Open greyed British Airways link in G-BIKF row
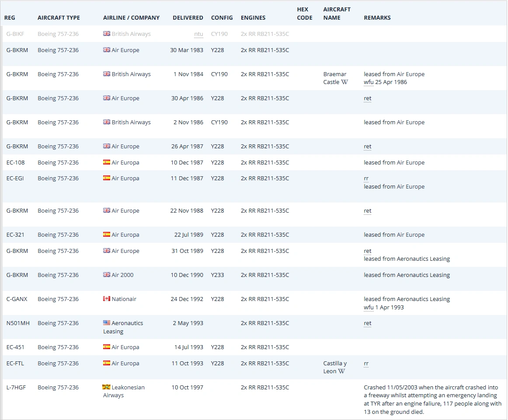Screen dimensions: 508x420 (131, 34)
